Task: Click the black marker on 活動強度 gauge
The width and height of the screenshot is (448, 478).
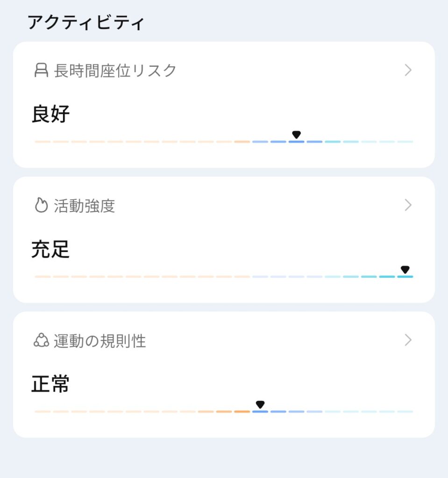Action: pos(405,270)
